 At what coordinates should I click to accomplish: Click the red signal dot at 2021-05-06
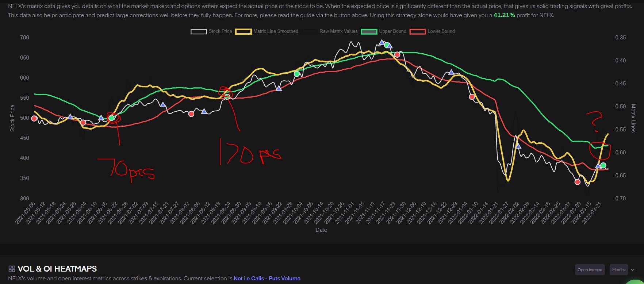pyautogui.click(x=34, y=118)
